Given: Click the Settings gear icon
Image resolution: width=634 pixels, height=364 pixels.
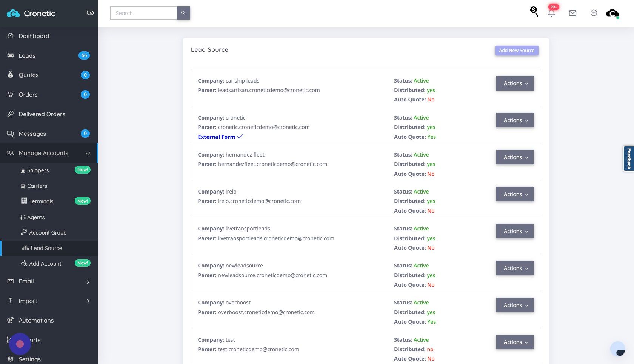Looking at the screenshot, I should [x=11, y=359].
